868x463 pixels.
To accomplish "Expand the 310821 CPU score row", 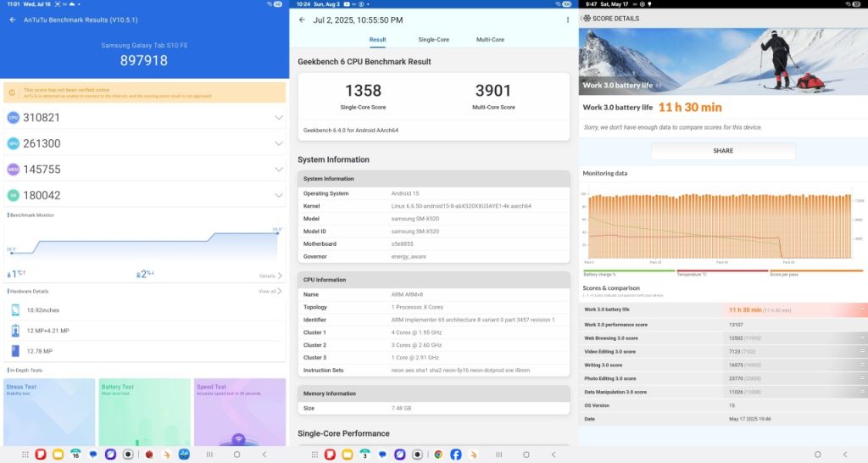I will click(278, 117).
